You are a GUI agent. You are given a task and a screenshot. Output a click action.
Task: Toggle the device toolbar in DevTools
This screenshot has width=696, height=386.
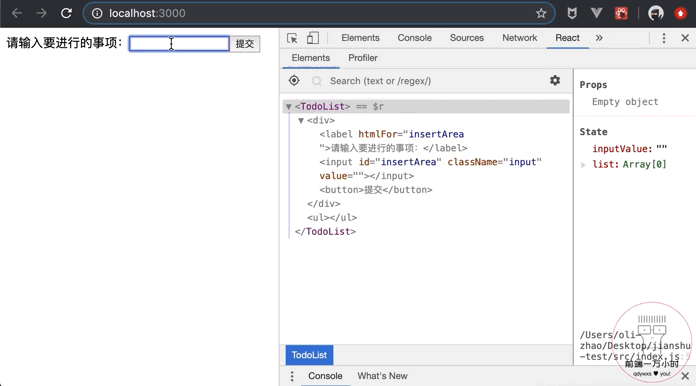313,38
